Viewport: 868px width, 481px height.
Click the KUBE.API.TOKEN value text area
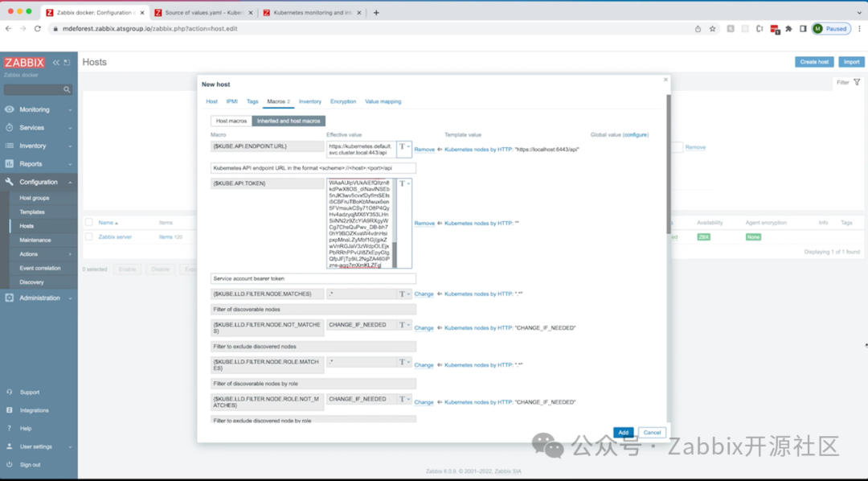(x=360, y=224)
